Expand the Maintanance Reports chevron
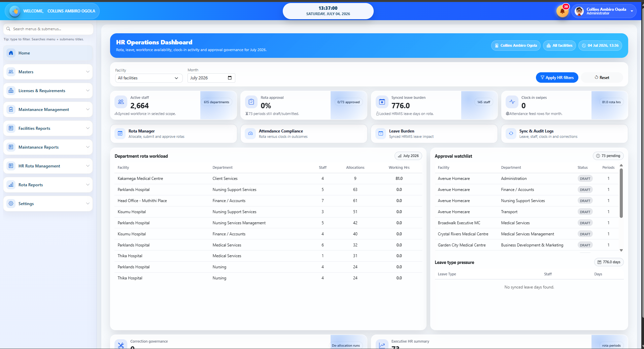This screenshot has width=644, height=349. (x=88, y=147)
